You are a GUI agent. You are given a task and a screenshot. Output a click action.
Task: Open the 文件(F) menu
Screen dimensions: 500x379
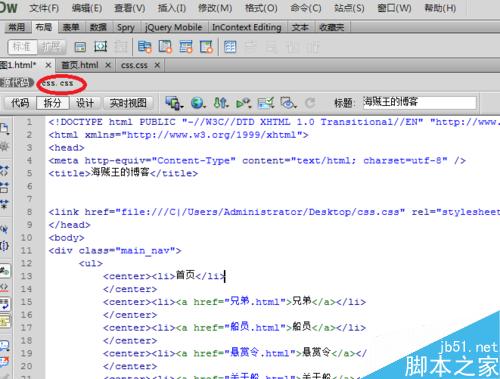click(x=44, y=8)
